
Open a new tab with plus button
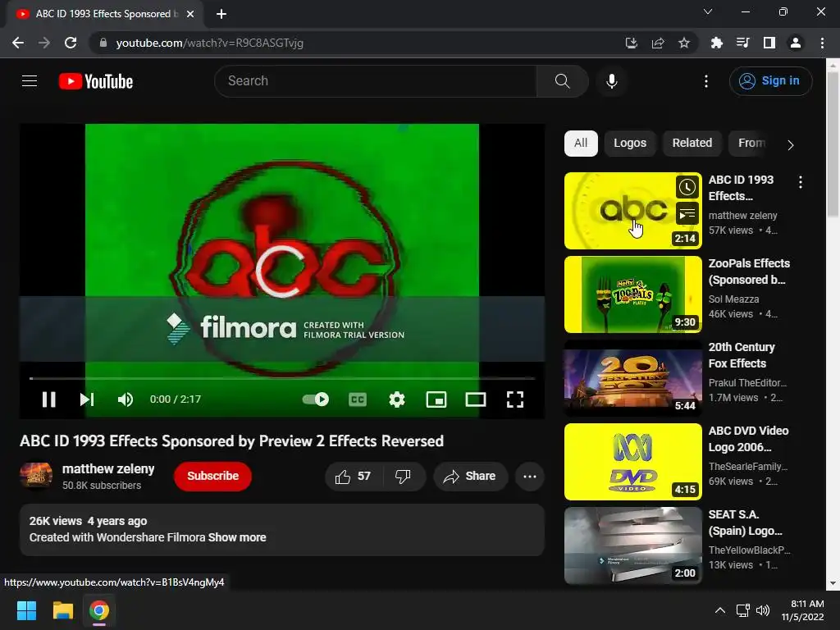[x=221, y=14]
